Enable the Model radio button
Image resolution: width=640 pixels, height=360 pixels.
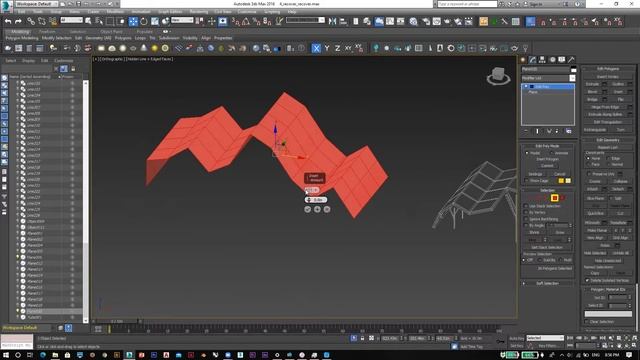pyautogui.click(x=527, y=153)
